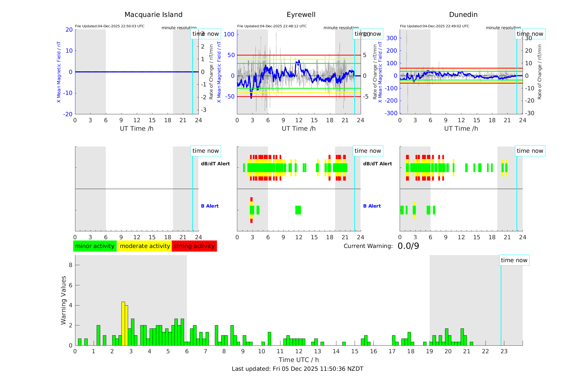Viewport: 578px width, 392px height.
Task: Click the dB/dT Alert label beside Eyrewell panel
Action: click(215, 164)
